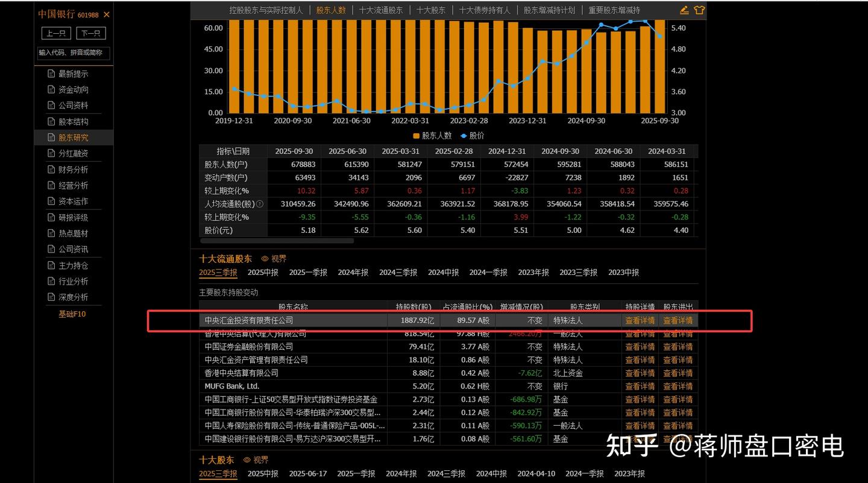Screen dimensions: 868x483
Task: Click the stock code search input box
Action: [x=74, y=53]
